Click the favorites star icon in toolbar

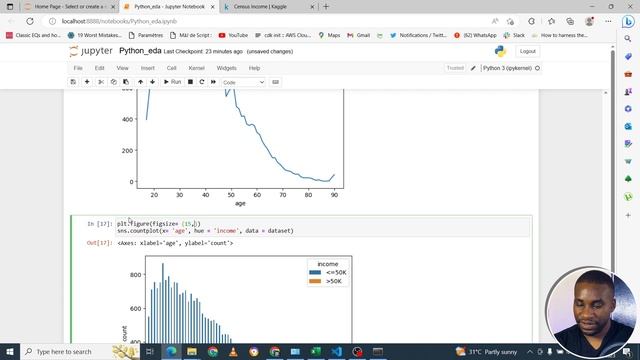pos(551,21)
